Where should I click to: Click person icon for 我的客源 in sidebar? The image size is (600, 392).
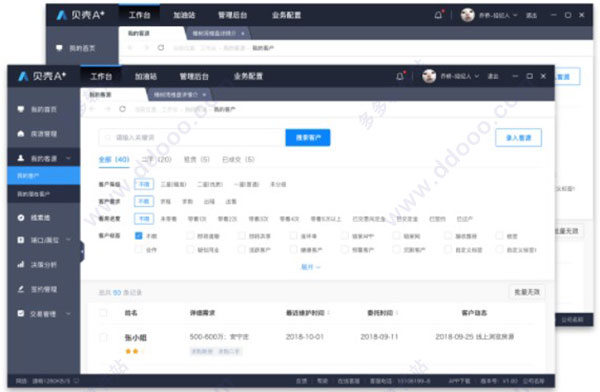tap(21, 158)
